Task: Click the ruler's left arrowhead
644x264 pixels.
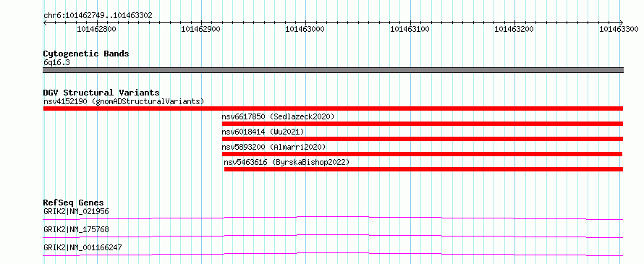Action: click(x=45, y=22)
